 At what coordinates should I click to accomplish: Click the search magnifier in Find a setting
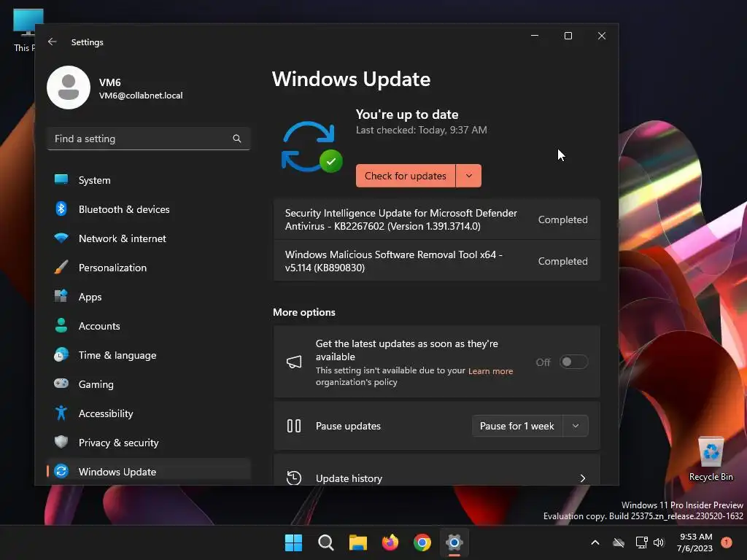click(x=237, y=139)
